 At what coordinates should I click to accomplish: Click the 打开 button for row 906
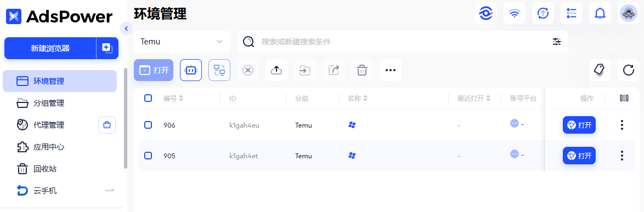[x=579, y=125]
